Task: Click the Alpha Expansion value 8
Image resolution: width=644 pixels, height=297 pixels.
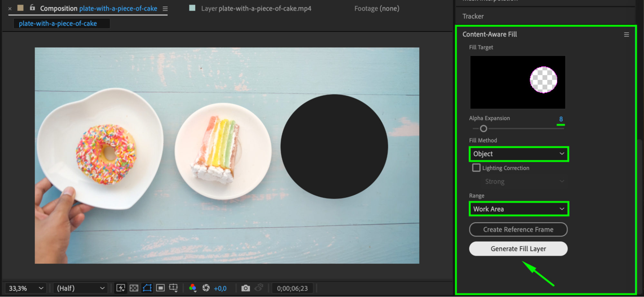Action: point(561,119)
